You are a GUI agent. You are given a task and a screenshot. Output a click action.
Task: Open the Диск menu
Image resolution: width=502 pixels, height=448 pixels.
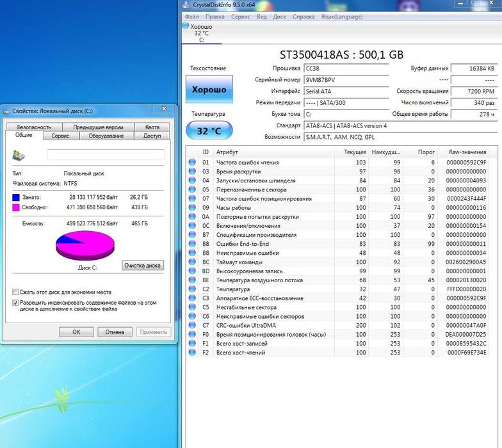tap(279, 17)
